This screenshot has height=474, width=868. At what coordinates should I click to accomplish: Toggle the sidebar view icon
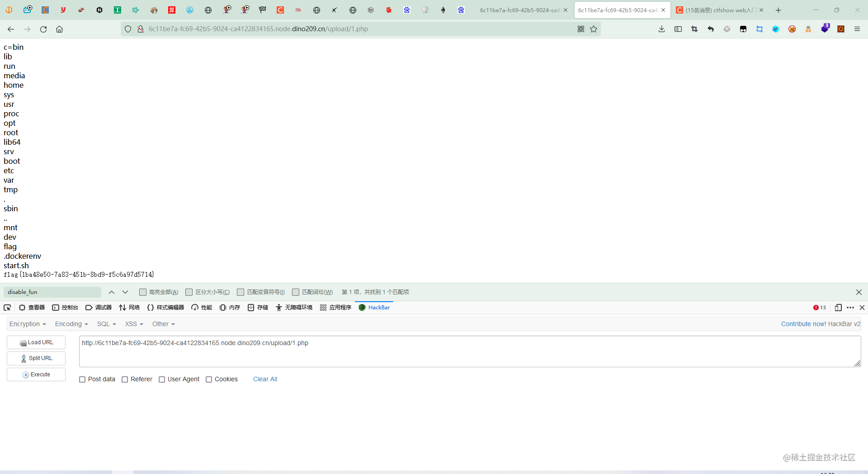[x=678, y=29]
